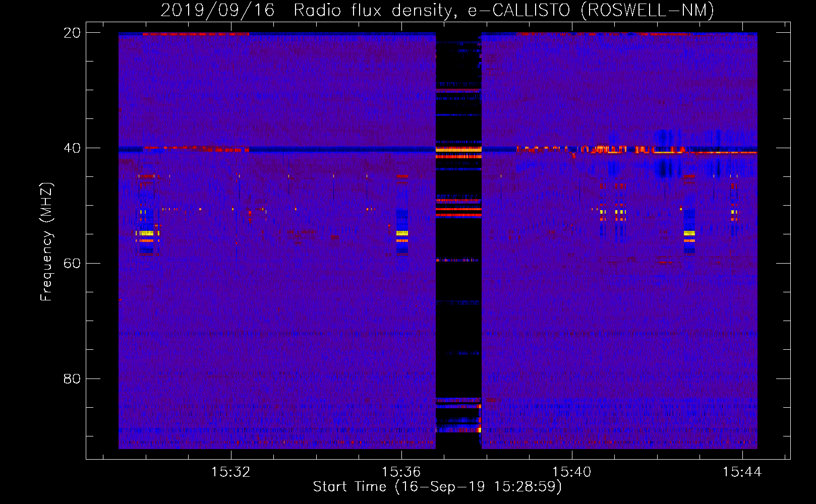
Task: Select the "60" frequency tick label
Action: tap(72, 264)
